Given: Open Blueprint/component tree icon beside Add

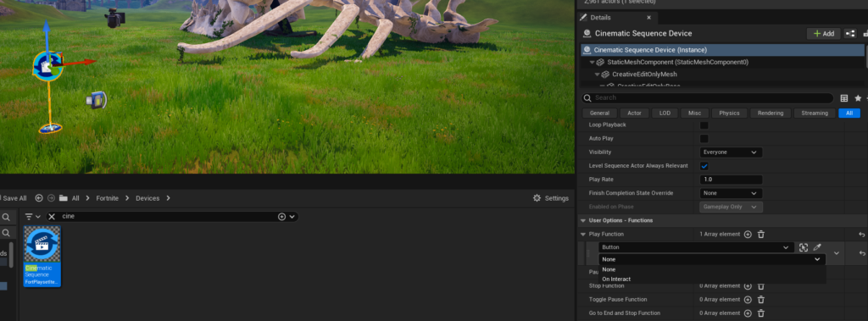Looking at the screenshot, I should [849, 34].
